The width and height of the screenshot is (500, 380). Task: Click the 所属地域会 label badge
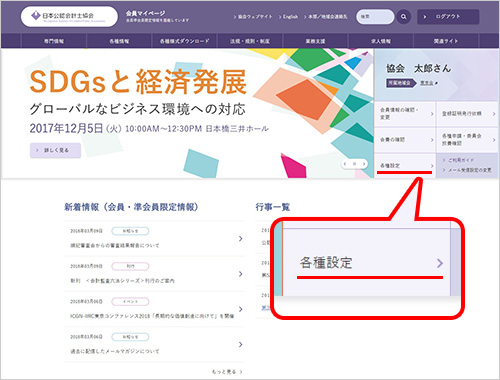click(401, 83)
